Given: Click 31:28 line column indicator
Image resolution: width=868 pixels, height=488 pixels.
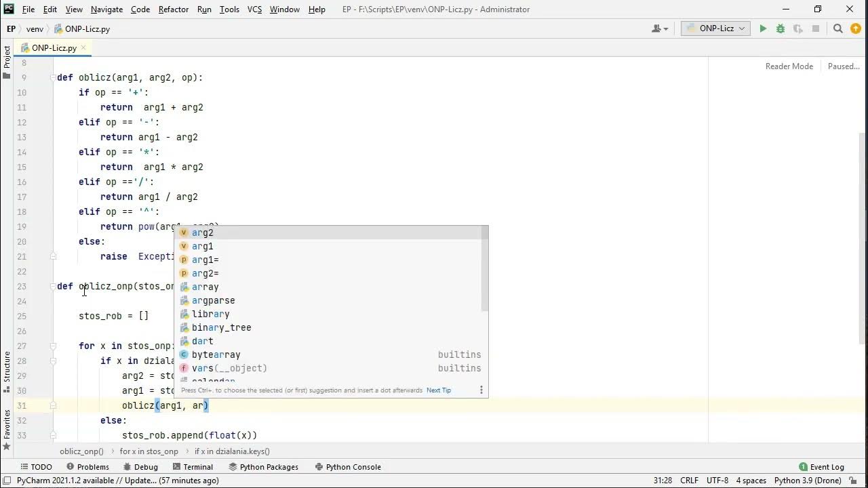Looking at the screenshot, I should point(663,481).
